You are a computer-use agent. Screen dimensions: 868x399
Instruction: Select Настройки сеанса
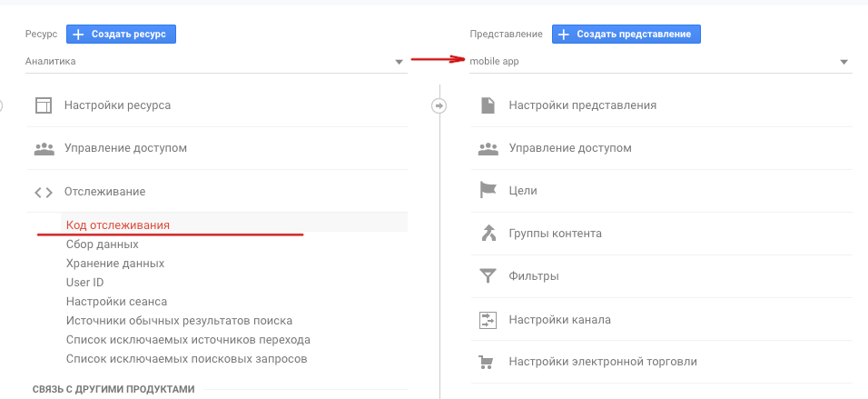(116, 302)
